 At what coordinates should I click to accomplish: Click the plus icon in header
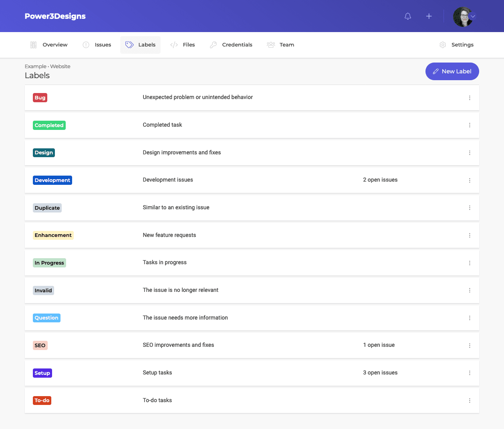(429, 16)
